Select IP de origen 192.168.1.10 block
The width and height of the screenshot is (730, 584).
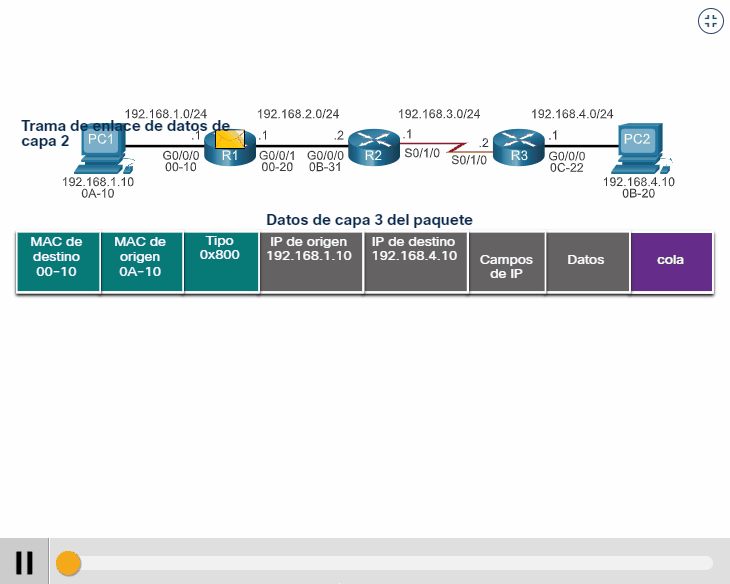[x=310, y=262]
